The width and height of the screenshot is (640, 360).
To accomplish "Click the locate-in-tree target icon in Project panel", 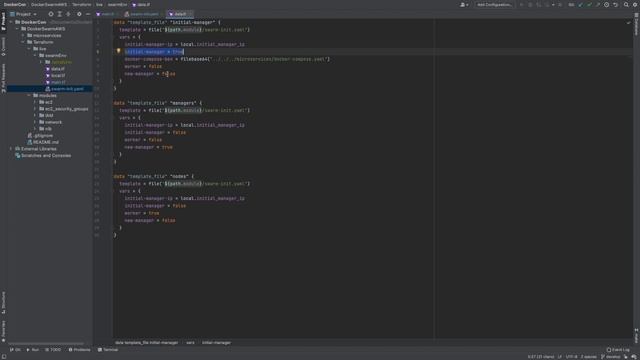I will click(x=51, y=14).
